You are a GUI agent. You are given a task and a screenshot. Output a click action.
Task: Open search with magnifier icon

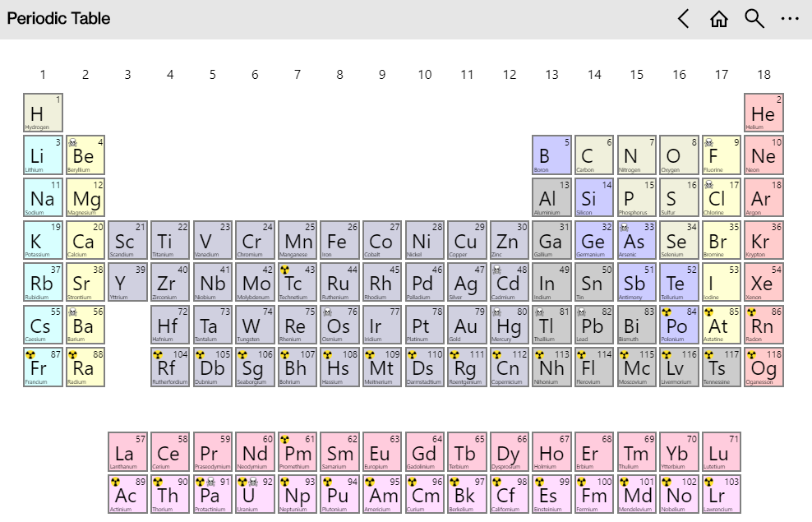(x=754, y=19)
